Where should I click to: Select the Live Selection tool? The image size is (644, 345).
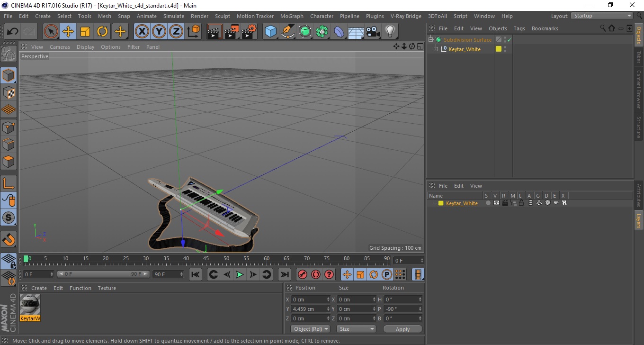pos(51,32)
